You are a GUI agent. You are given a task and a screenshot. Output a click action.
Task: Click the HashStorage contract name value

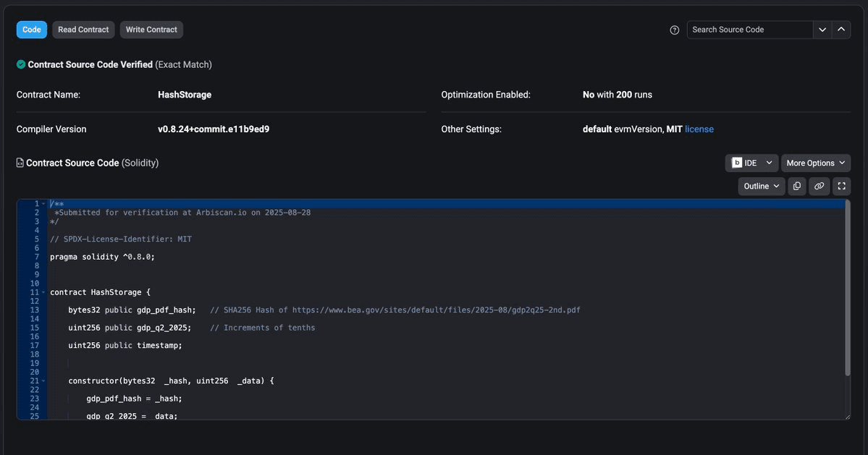pyautogui.click(x=185, y=95)
